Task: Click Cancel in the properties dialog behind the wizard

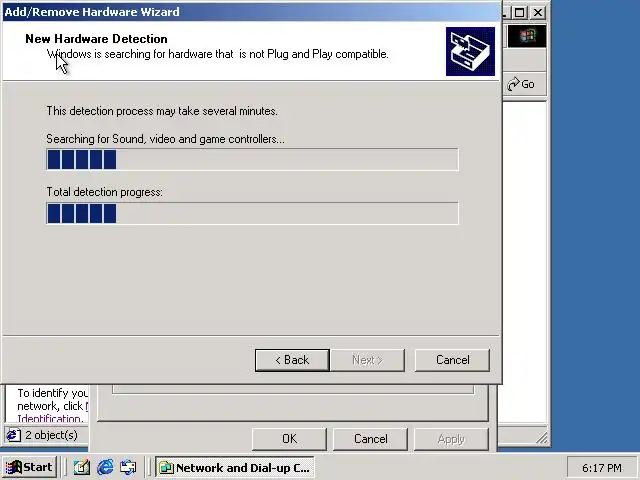Action: tap(370, 439)
